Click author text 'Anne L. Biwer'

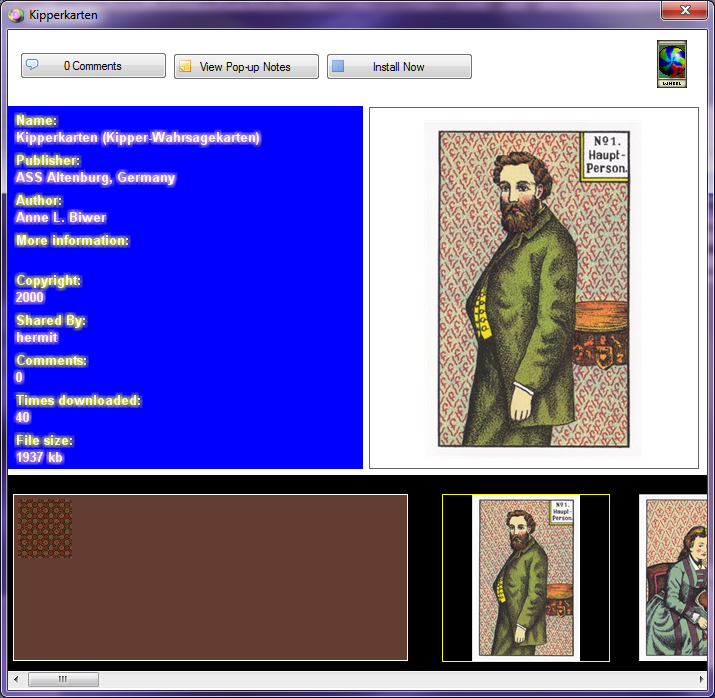tap(61, 217)
